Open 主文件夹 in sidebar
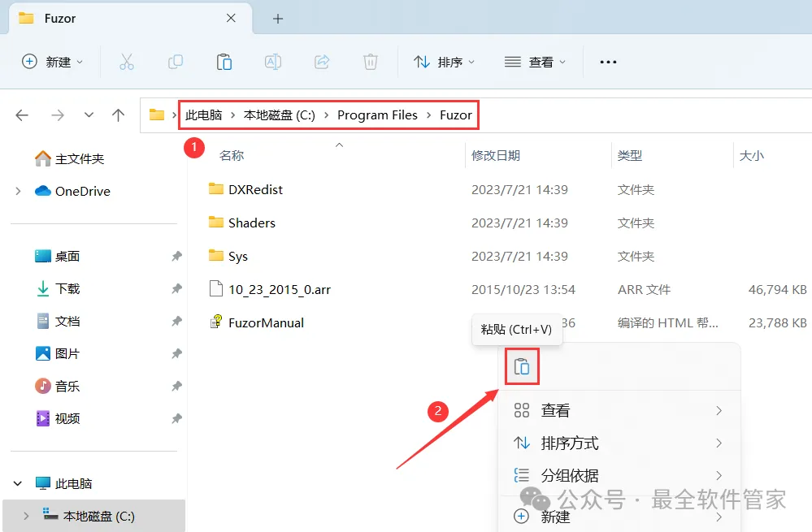This screenshot has height=532, width=812. click(69, 158)
